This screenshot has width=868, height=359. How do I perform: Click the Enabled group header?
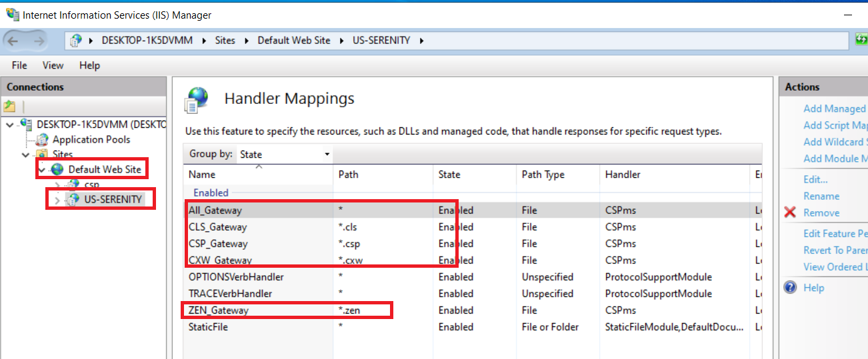(211, 192)
